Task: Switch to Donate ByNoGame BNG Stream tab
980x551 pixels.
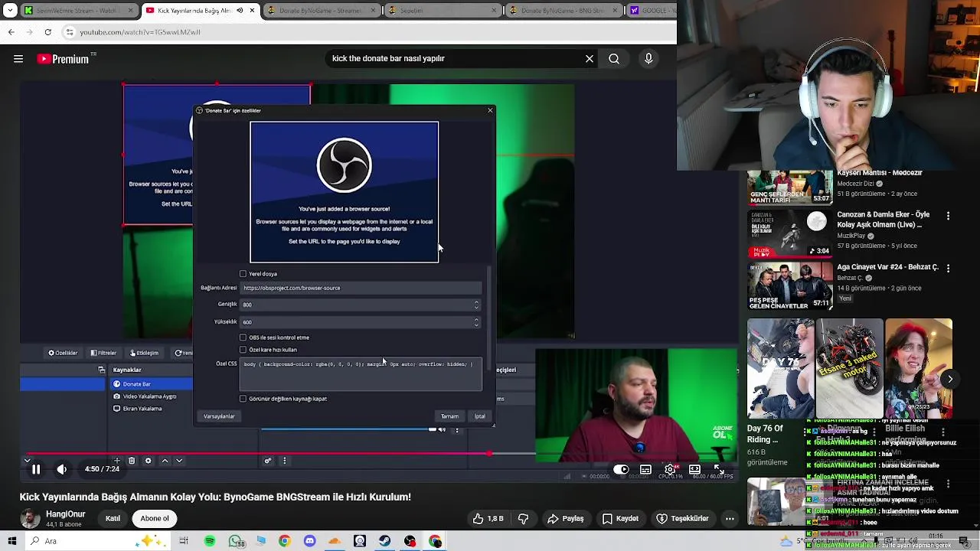Action: click(x=563, y=11)
